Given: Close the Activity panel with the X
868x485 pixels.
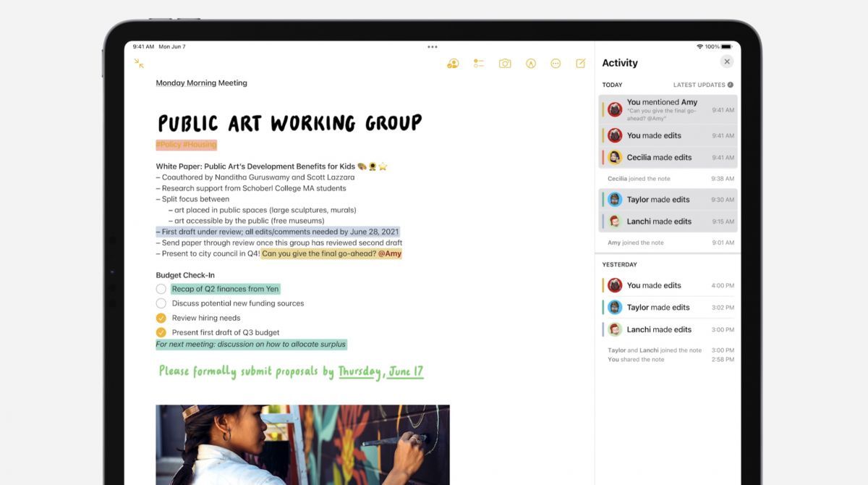Looking at the screenshot, I should click(x=727, y=61).
